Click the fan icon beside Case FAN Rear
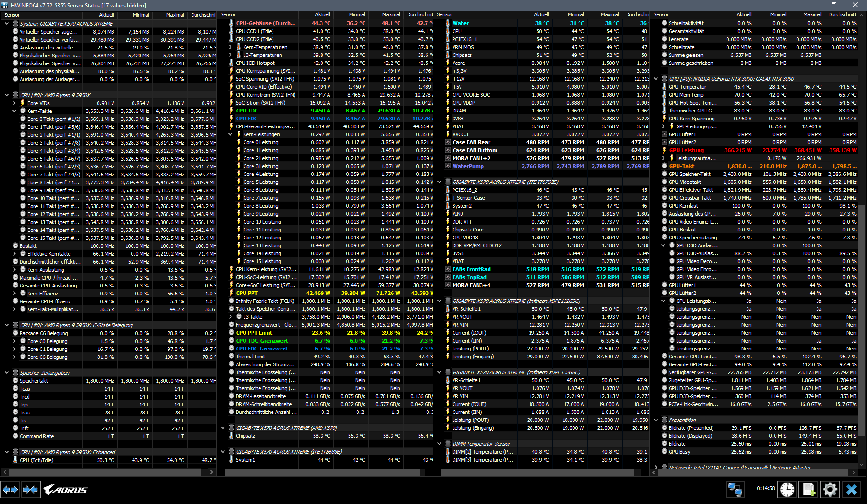The height and width of the screenshot is (504, 867). [x=447, y=142]
